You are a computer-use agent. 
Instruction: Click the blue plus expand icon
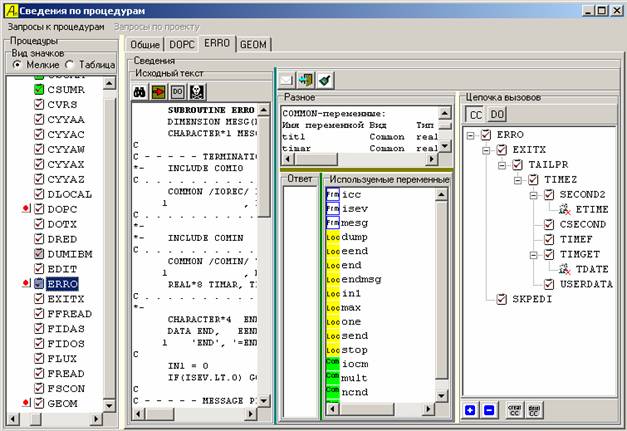[x=470, y=410]
